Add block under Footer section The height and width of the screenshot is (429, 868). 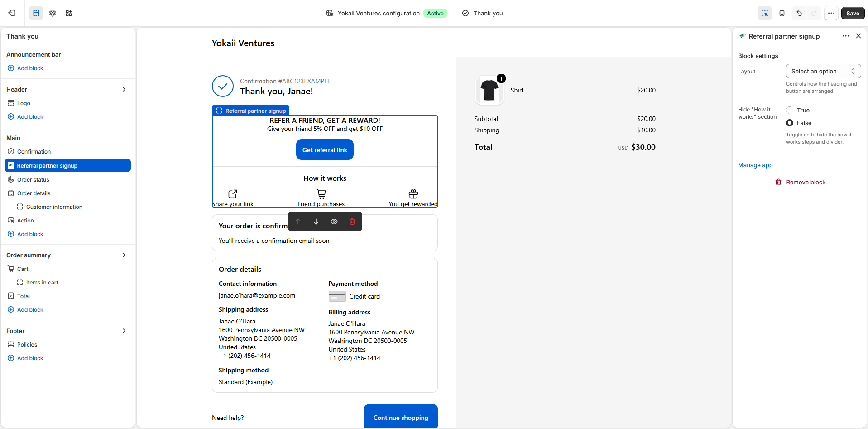26,358
